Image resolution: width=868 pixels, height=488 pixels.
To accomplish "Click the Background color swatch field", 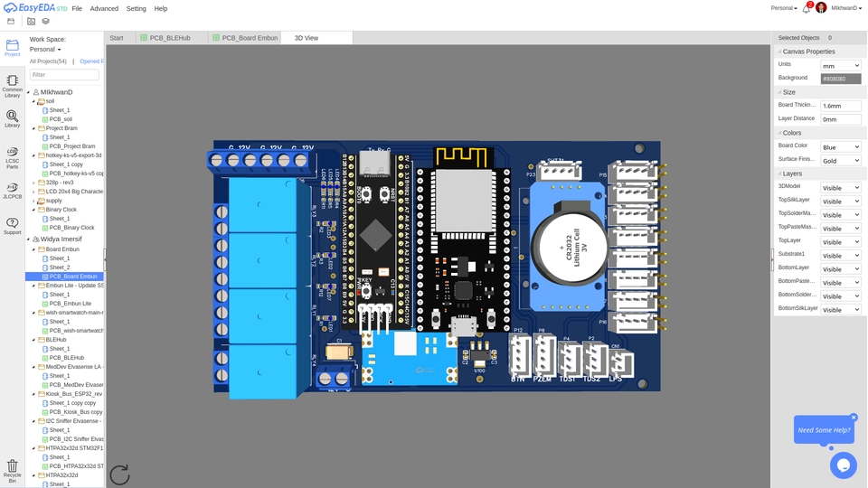I will tap(840, 79).
